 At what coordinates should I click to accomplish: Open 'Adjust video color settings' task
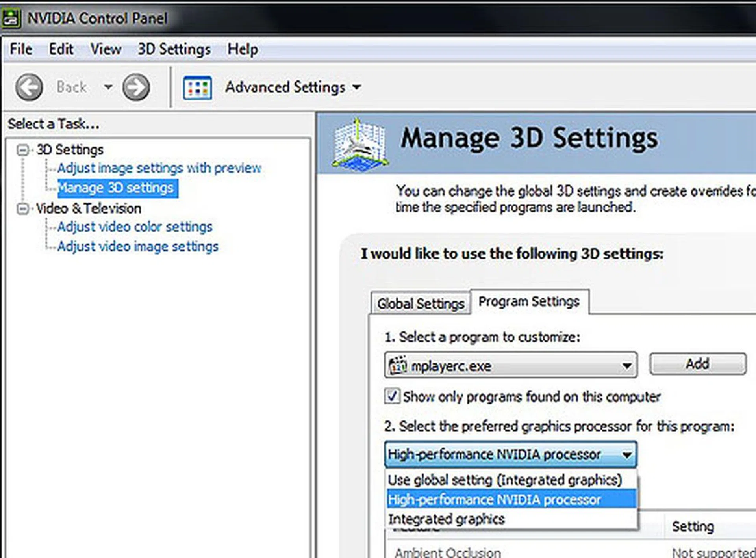point(135,227)
